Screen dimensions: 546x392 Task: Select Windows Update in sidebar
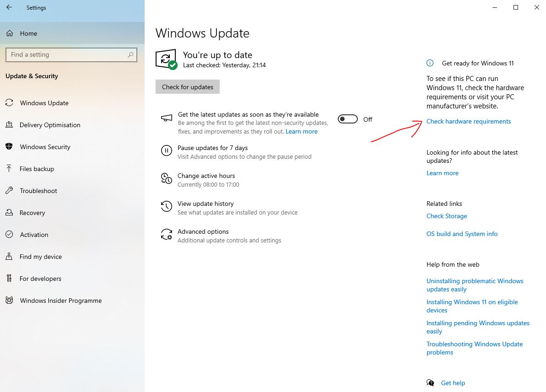[72, 103]
